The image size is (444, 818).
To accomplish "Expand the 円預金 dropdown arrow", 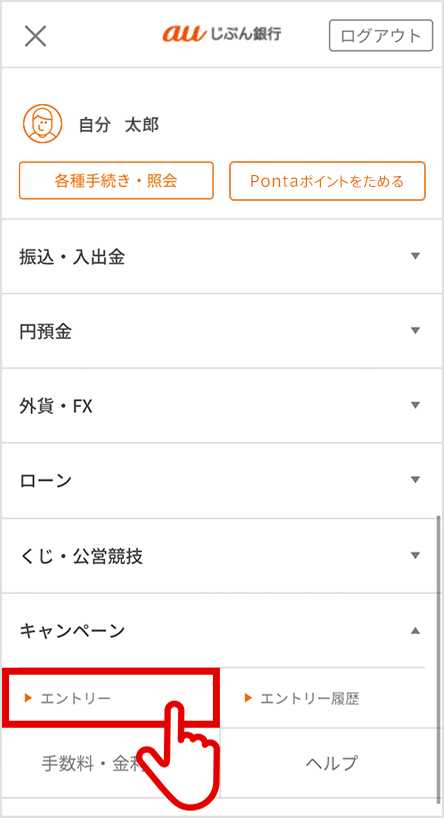I will tap(415, 331).
